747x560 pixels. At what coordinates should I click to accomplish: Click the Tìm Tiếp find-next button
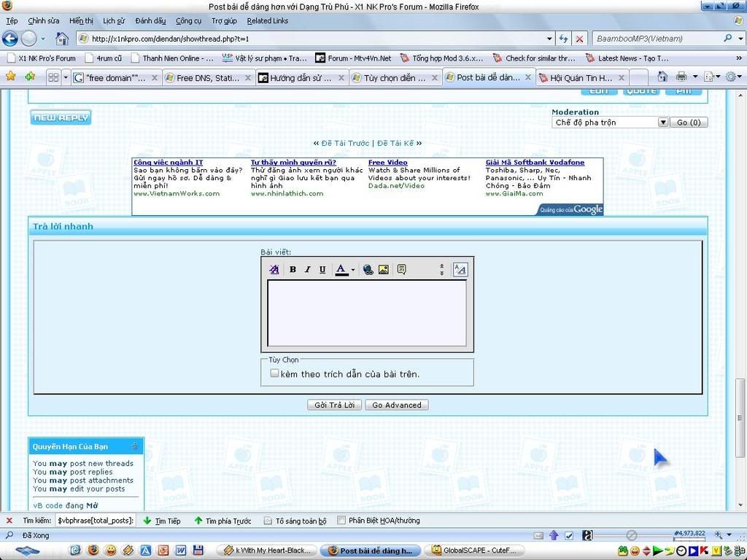point(161,521)
